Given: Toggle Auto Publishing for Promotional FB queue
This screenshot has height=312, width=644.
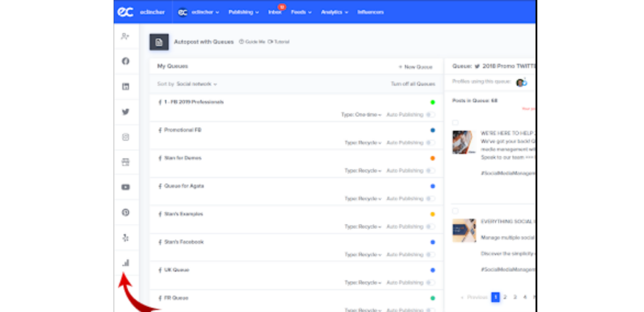Looking at the screenshot, I should coord(430,143).
